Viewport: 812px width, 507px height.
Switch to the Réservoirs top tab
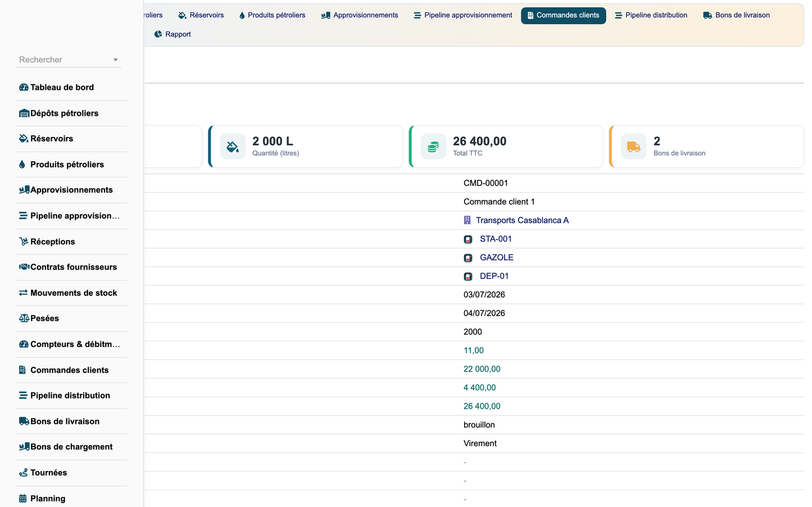click(201, 16)
